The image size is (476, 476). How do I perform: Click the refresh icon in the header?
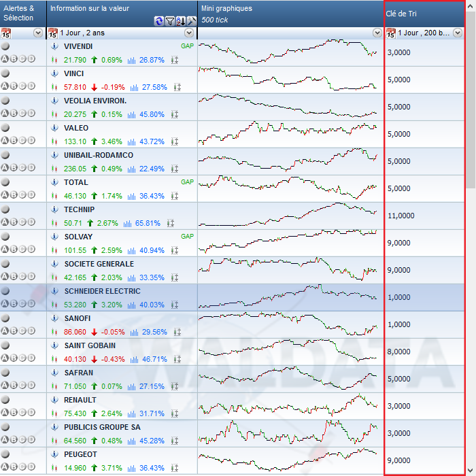pyautogui.click(x=158, y=21)
